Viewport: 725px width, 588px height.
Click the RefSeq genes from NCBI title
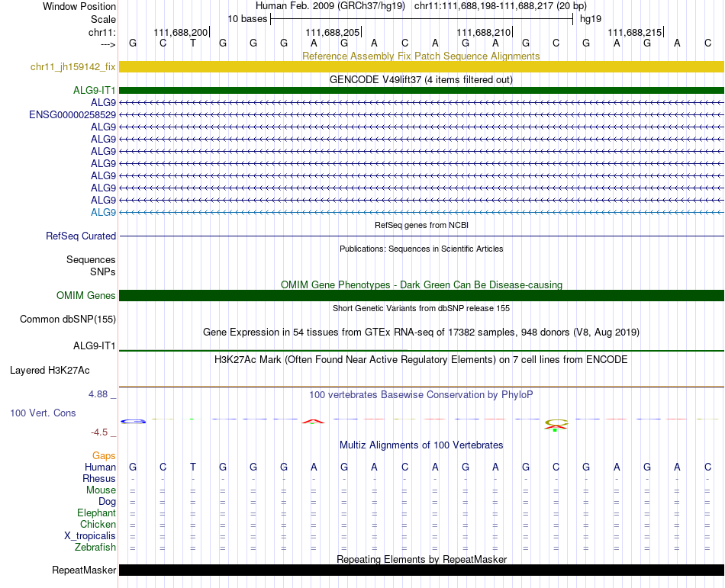pyautogui.click(x=421, y=225)
